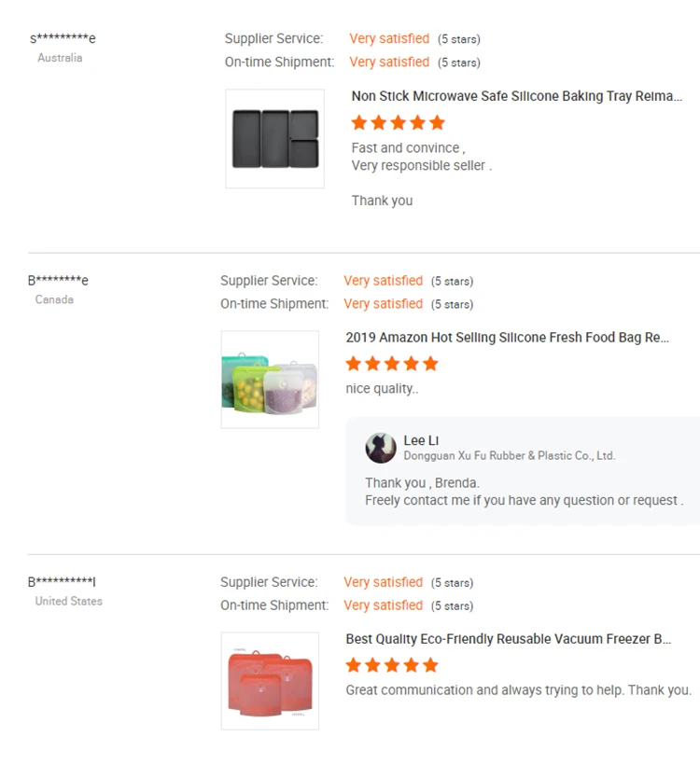The width and height of the screenshot is (700, 778).
Task: Click the 'nice quality..' review text
Action: tap(382, 389)
